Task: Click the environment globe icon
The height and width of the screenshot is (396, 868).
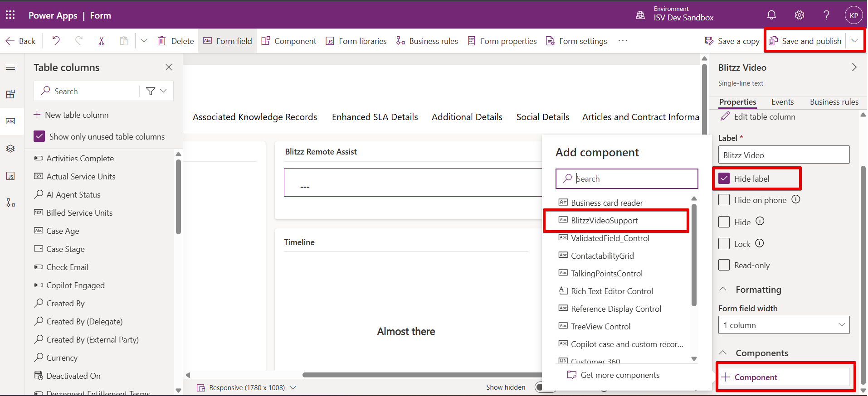Action: tap(640, 15)
